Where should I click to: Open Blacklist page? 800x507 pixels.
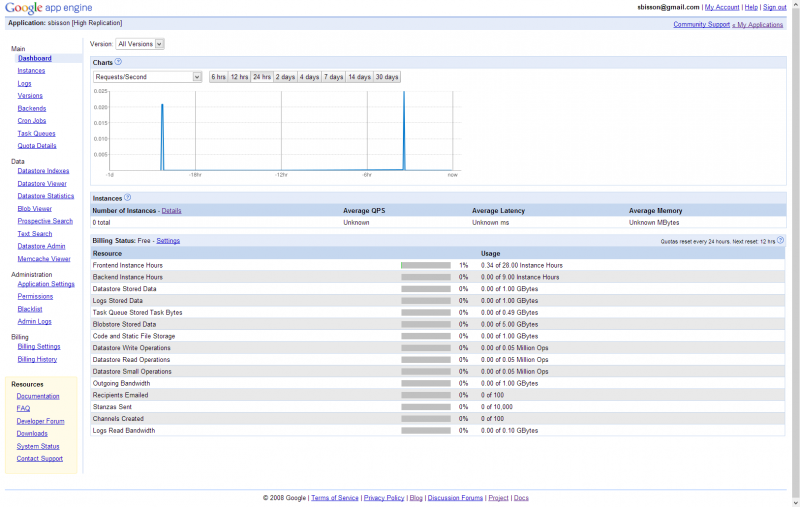(30, 309)
